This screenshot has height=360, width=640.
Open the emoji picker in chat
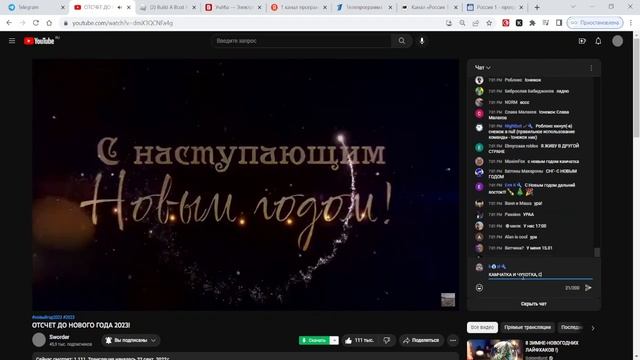point(479,288)
